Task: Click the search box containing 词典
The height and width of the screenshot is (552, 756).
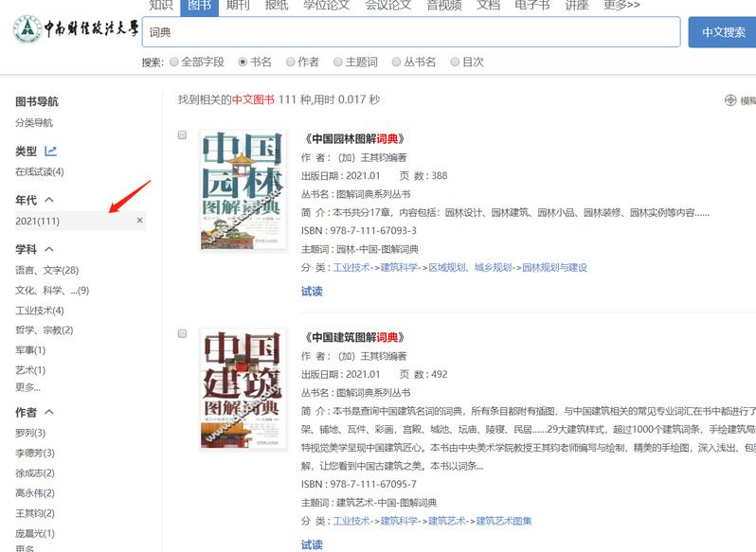Action: tap(411, 32)
